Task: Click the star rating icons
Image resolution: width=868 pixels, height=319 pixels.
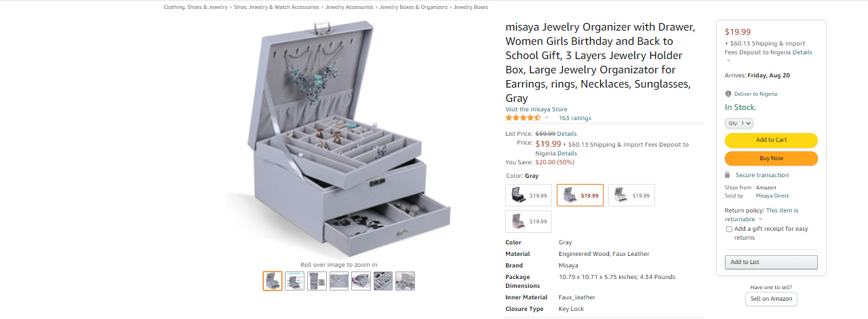Action: coord(523,118)
